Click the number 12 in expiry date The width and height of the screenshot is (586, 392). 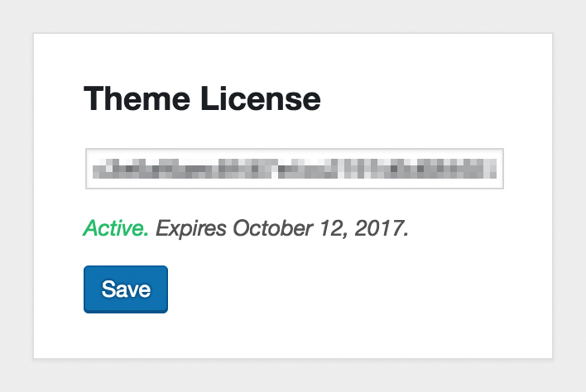point(331,229)
